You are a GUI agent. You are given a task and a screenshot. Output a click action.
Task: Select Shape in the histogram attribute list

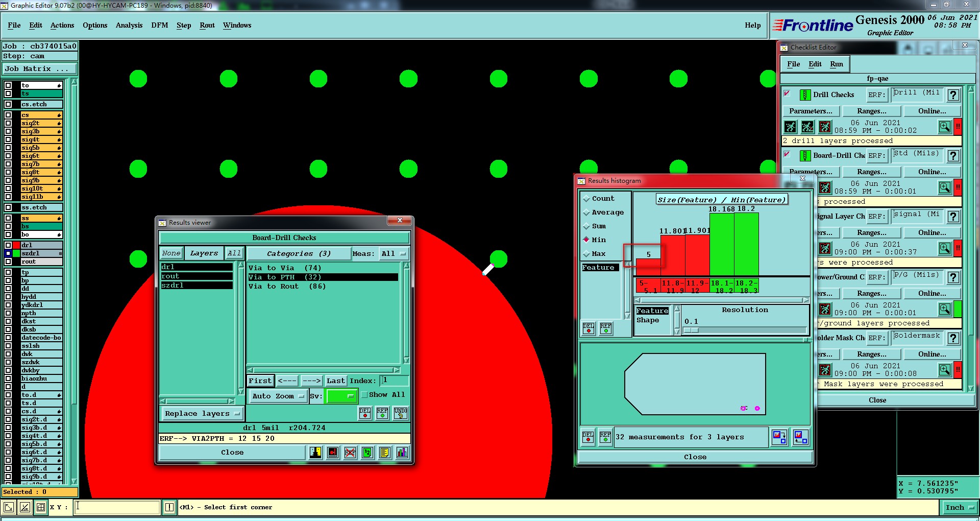[648, 320]
